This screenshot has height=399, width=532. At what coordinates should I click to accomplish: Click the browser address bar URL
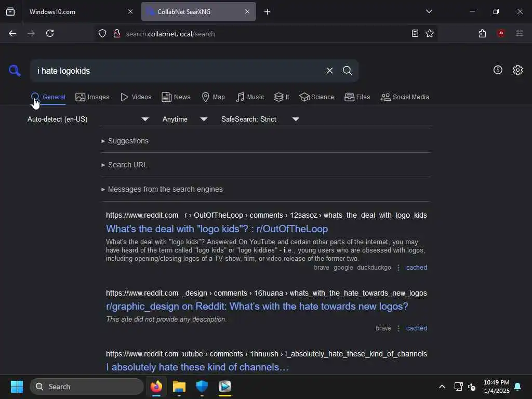click(x=170, y=34)
